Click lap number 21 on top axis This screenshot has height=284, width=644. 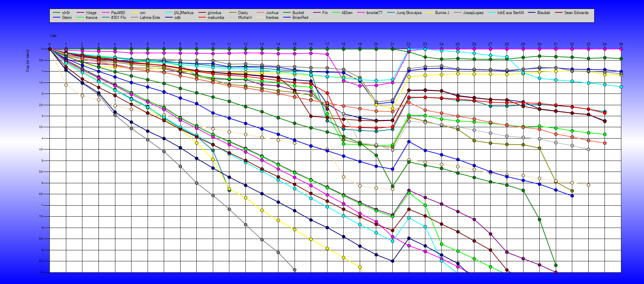[x=392, y=44]
